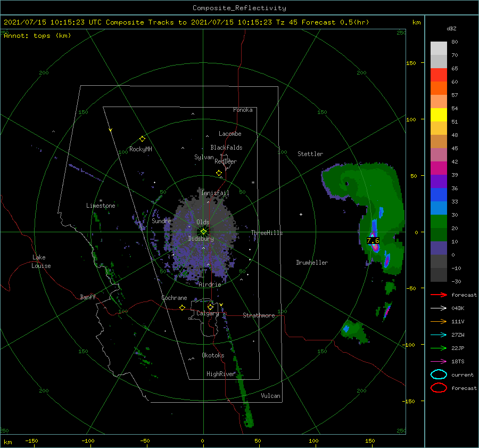This screenshot has height=448, width=479.
Task: Click the Lake Louise label
Action: point(41,262)
